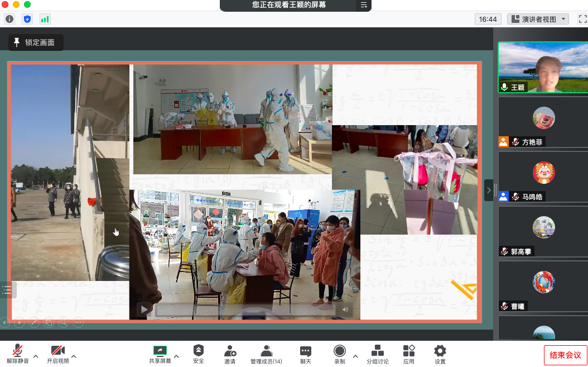
Task: Click the red 结束会议 end meeting button
Action: 565,355
